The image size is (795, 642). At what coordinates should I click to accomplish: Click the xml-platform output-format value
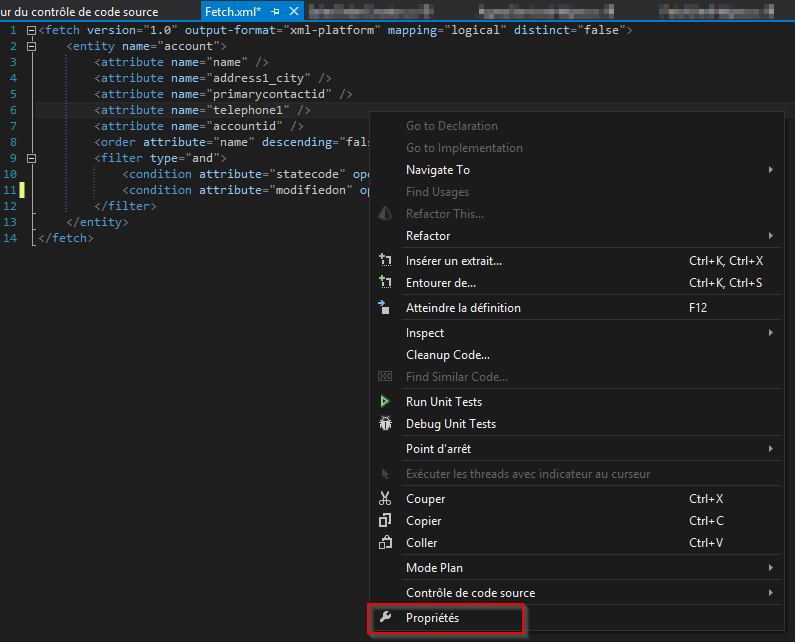[x=332, y=30]
